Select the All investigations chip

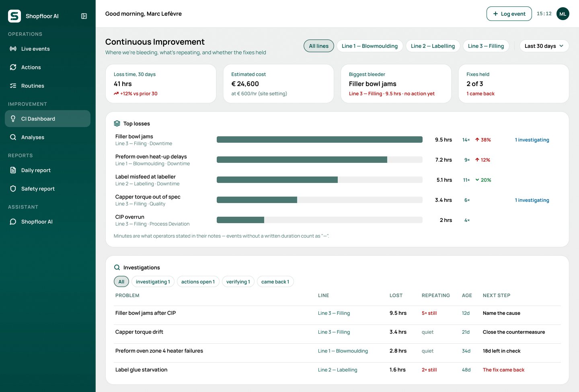pos(121,281)
